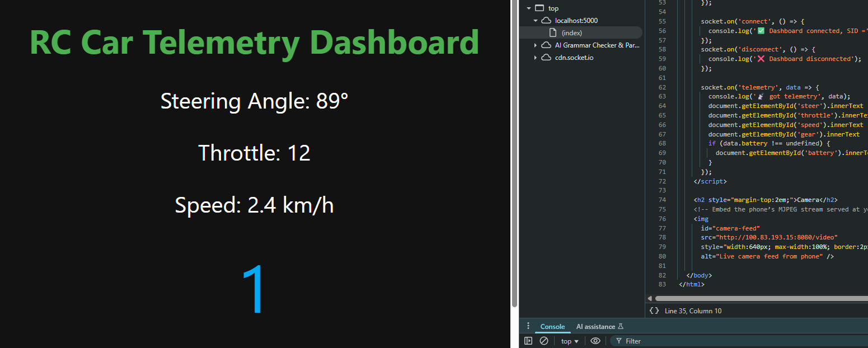Click the cloud icon beside AI Grammar Checker

[546, 45]
